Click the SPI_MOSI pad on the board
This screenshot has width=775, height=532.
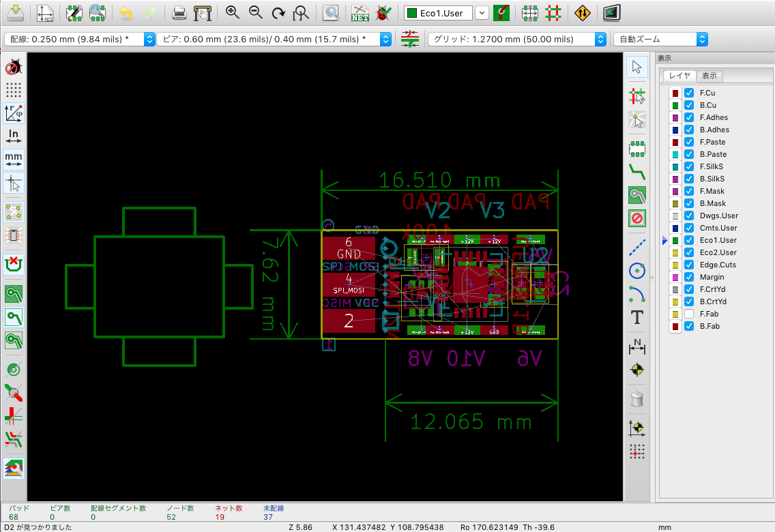tap(349, 284)
